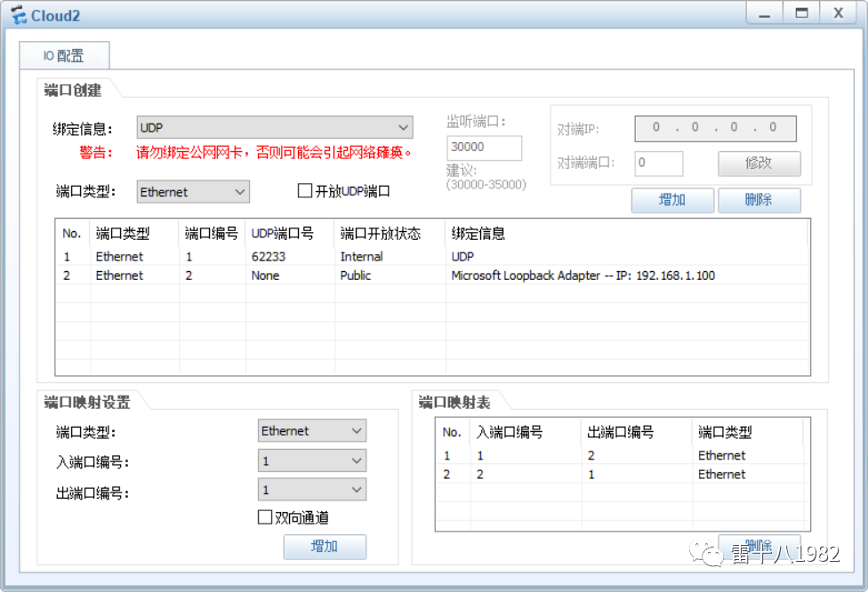Screen dimensions: 868x592
Task: Click 增加 button in 端口创建 section
Action: pos(672,200)
